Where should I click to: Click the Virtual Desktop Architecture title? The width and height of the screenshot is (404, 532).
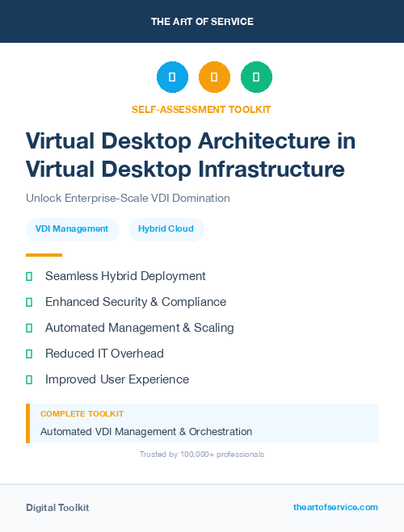[191, 155]
